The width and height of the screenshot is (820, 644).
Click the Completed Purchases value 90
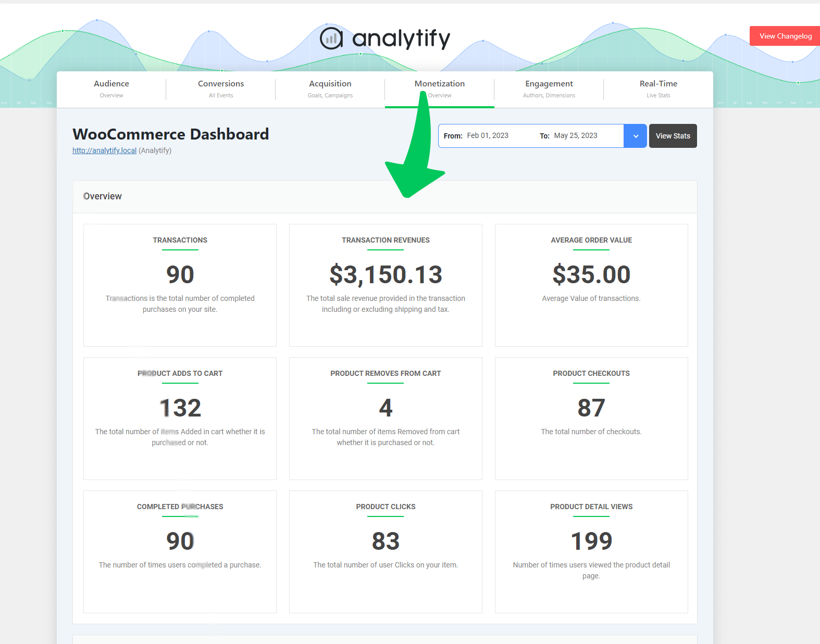point(180,541)
